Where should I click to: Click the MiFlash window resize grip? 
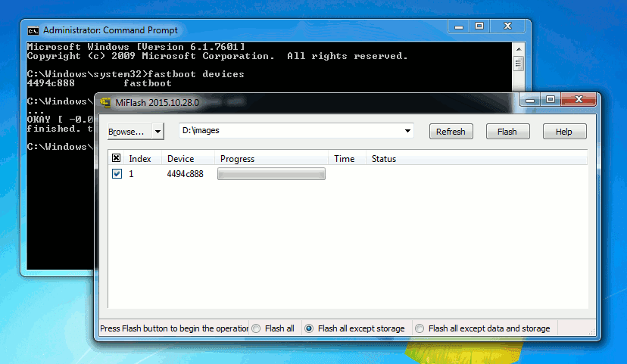592,331
